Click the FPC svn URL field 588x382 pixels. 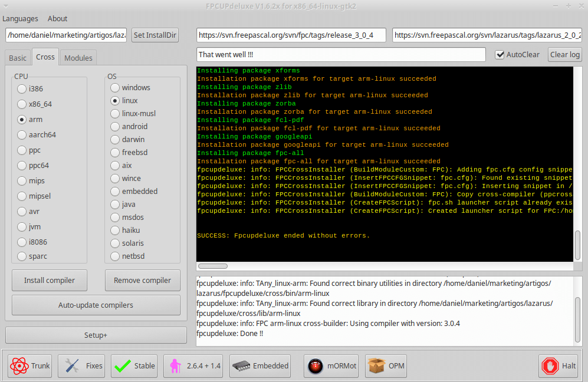(x=291, y=35)
